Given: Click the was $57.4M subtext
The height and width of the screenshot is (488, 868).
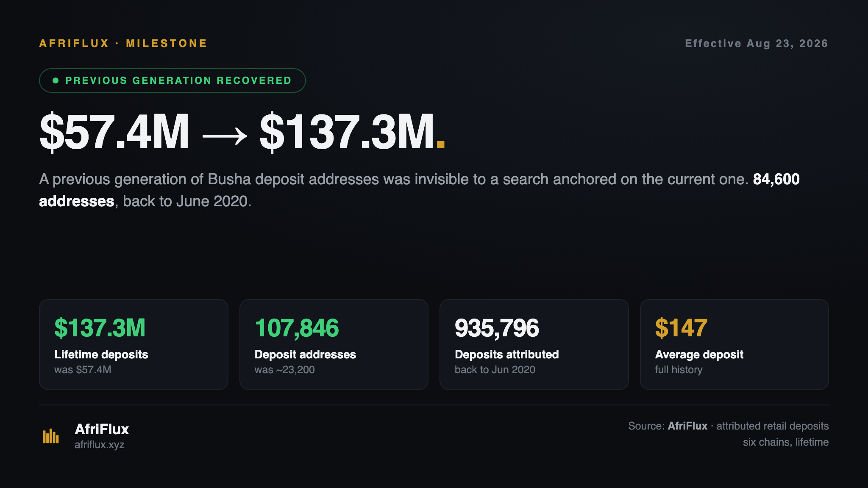Looking at the screenshot, I should [83, 370].
